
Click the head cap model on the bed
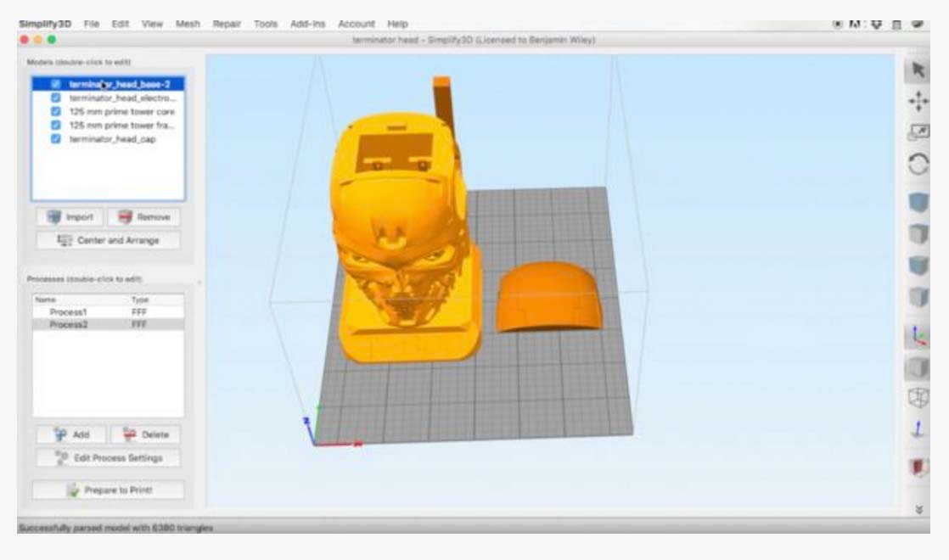(x=549, y=296)
